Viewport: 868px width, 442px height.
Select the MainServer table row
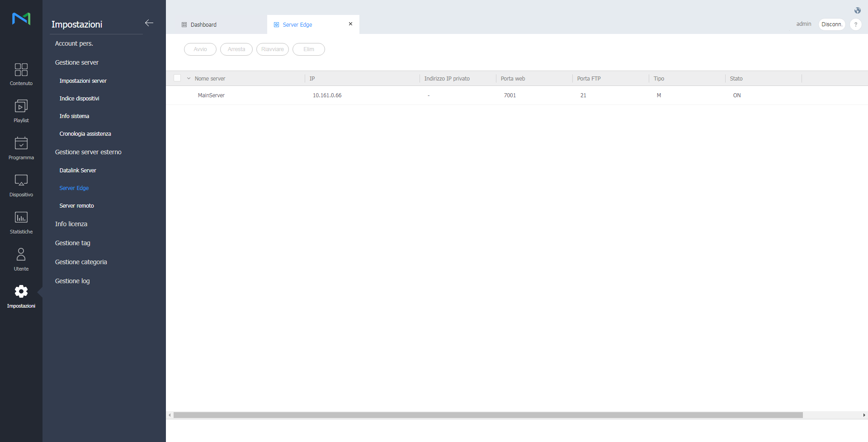(211, 95)
